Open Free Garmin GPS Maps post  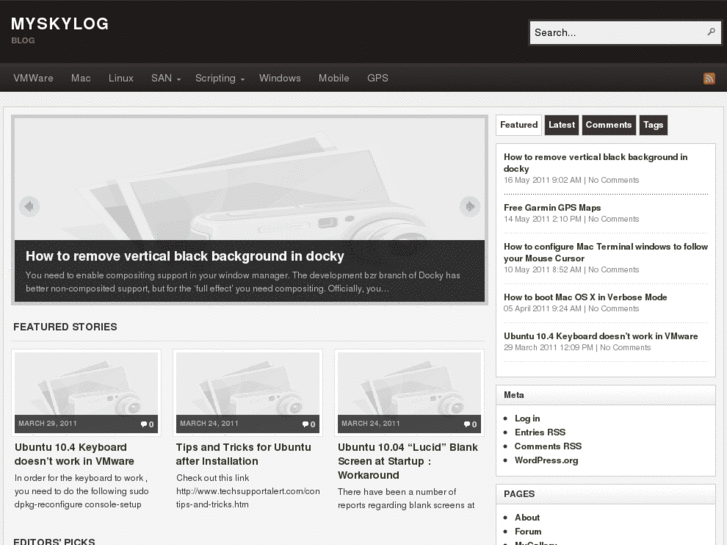click(x=552, y=207)
